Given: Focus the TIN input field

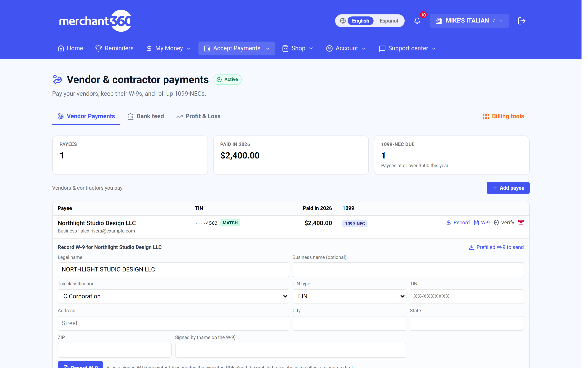Looking at the screenshot, I should [467, 296].
